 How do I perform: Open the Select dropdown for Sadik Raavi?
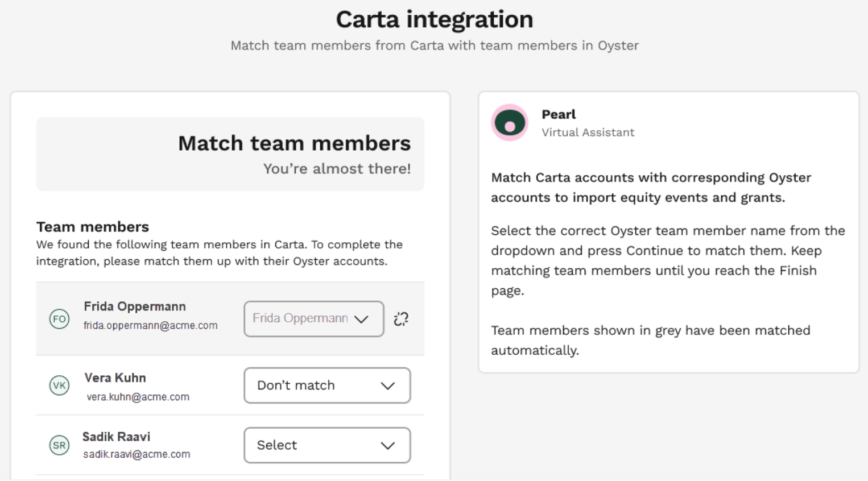[327, 445]
